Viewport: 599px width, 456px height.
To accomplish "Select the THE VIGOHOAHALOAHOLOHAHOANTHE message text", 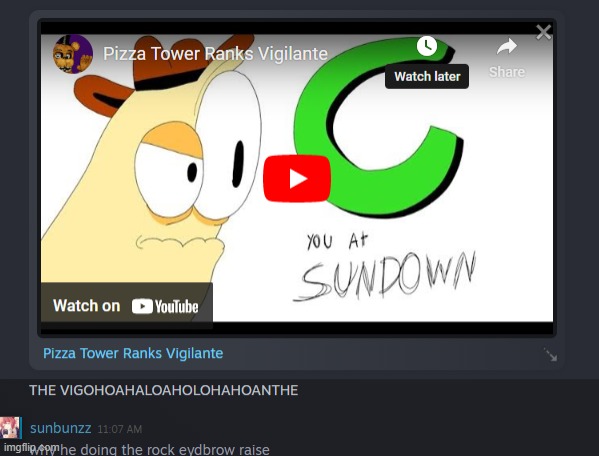I will tap(164, 390).
